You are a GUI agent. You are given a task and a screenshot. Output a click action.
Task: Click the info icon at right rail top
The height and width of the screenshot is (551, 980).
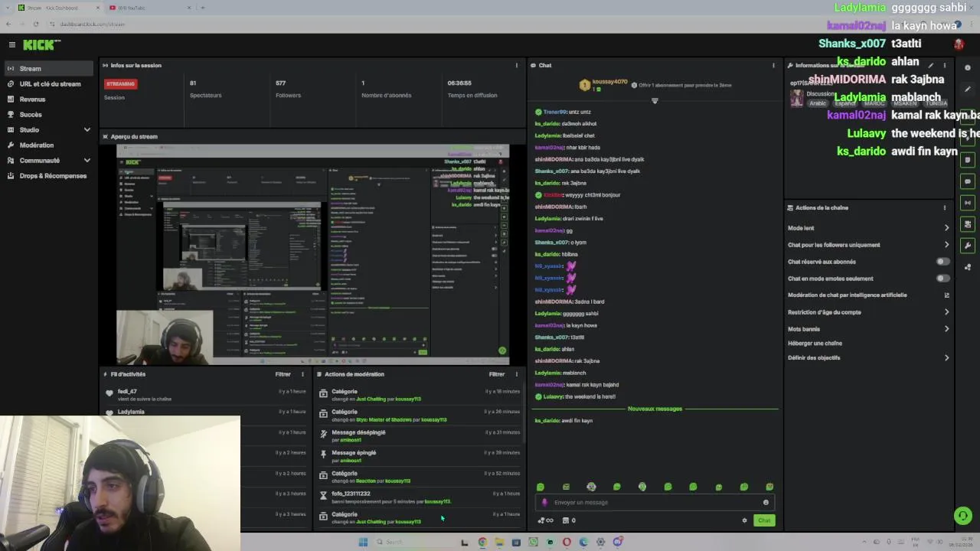pos(968,67)
